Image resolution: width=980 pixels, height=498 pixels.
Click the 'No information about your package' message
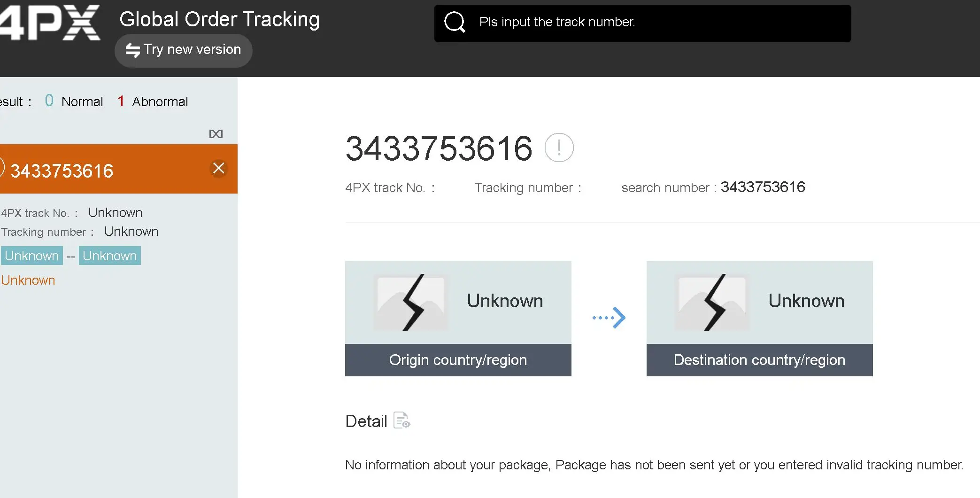pos(654,465)
